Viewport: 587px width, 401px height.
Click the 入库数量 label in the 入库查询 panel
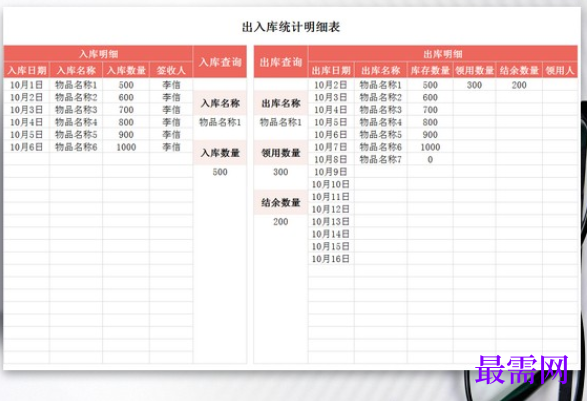point(220,153)
